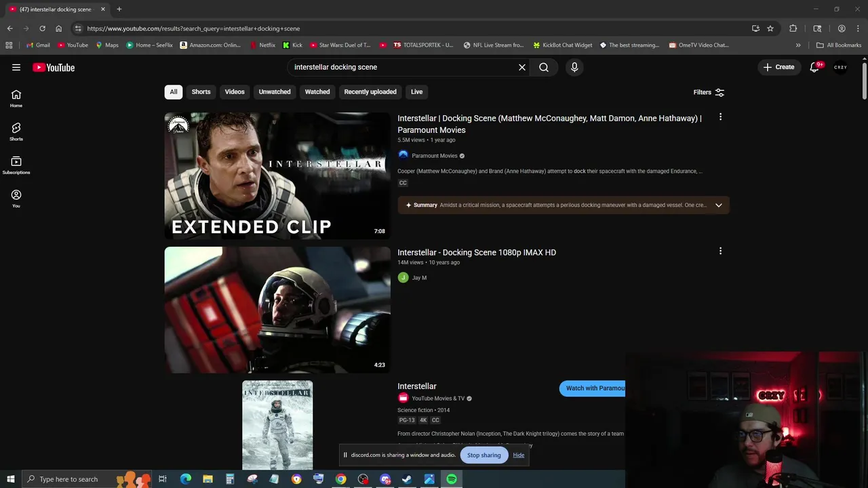This screenshot has width=868, height=488.
Task: Open Shorts in the YouTube sidebar
Action: click(16, 132)
